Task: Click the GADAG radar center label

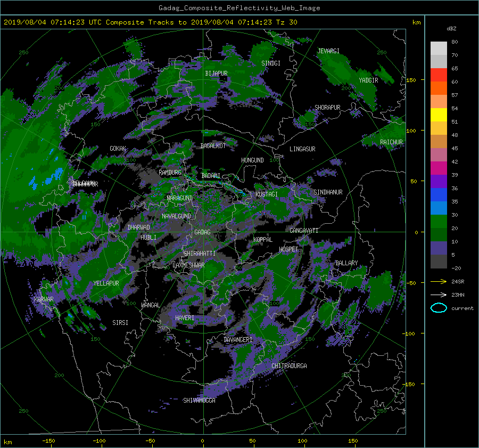Action: 202,232
